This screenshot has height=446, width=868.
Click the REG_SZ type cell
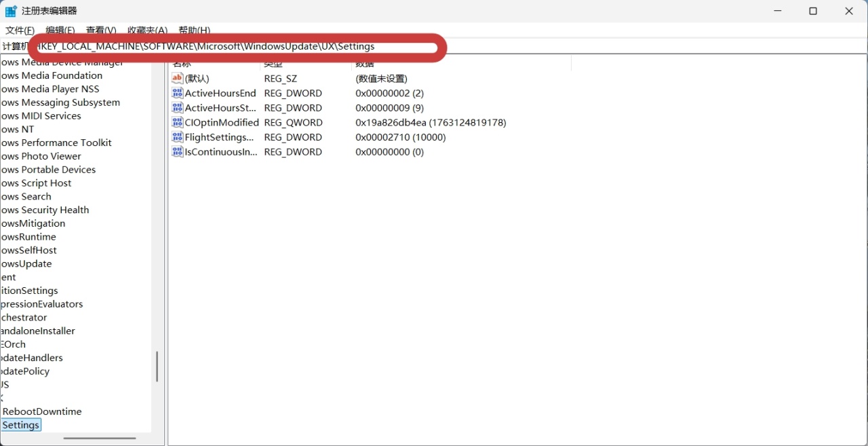point(281,79)
